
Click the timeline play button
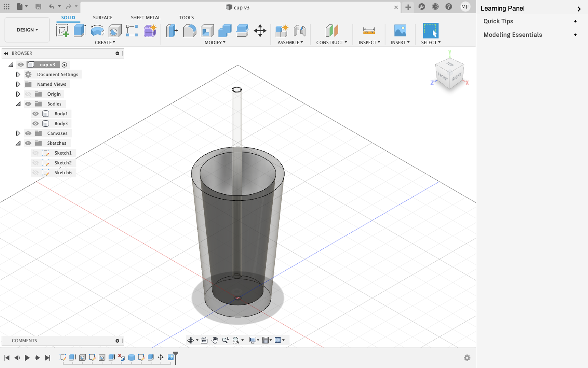pyautogui.click(x=27, y=358)
